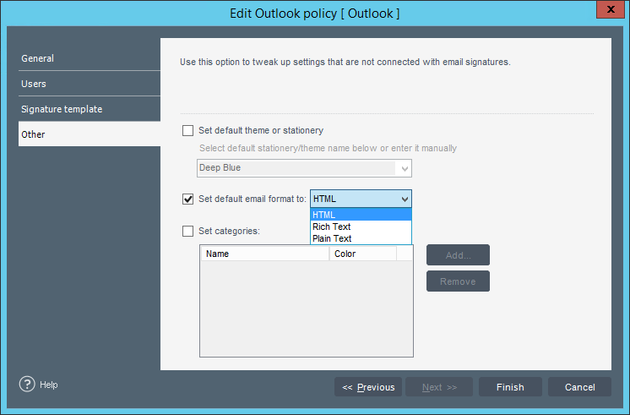Sort categories by Name column header

tap(265, 253)
